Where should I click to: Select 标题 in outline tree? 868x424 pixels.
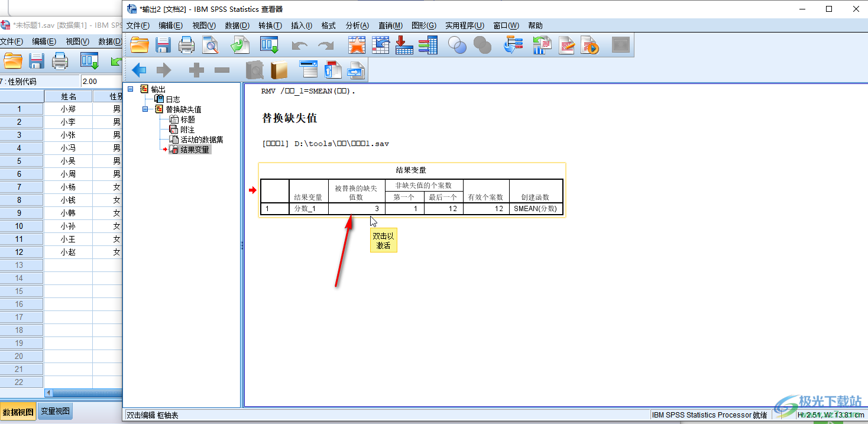[187, 119]
